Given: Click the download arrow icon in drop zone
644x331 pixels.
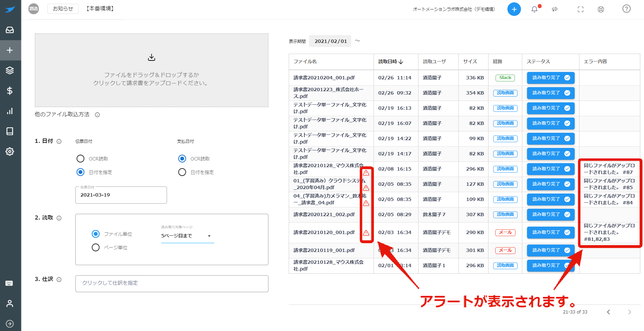Looking at the screenshot, I should (x=151, y=57).
